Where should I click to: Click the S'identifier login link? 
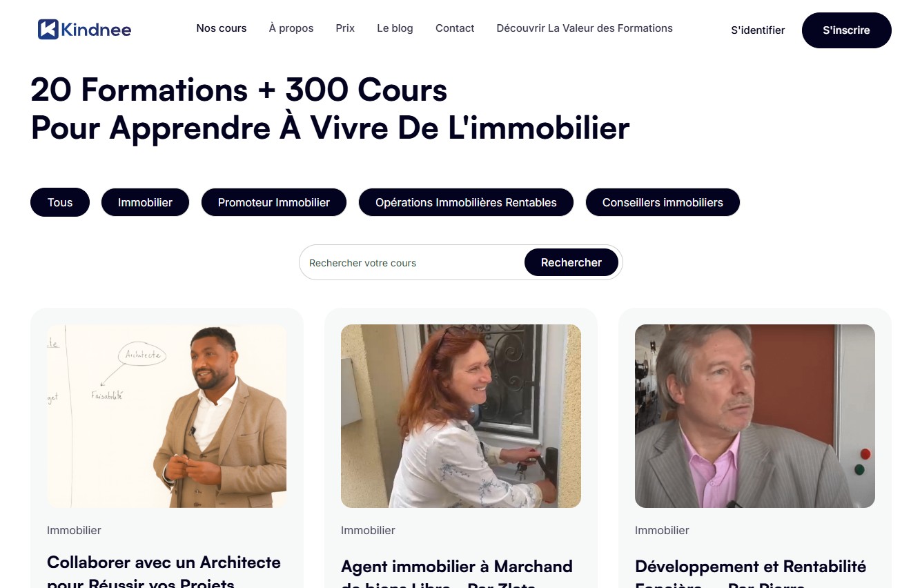click(758, 30)
